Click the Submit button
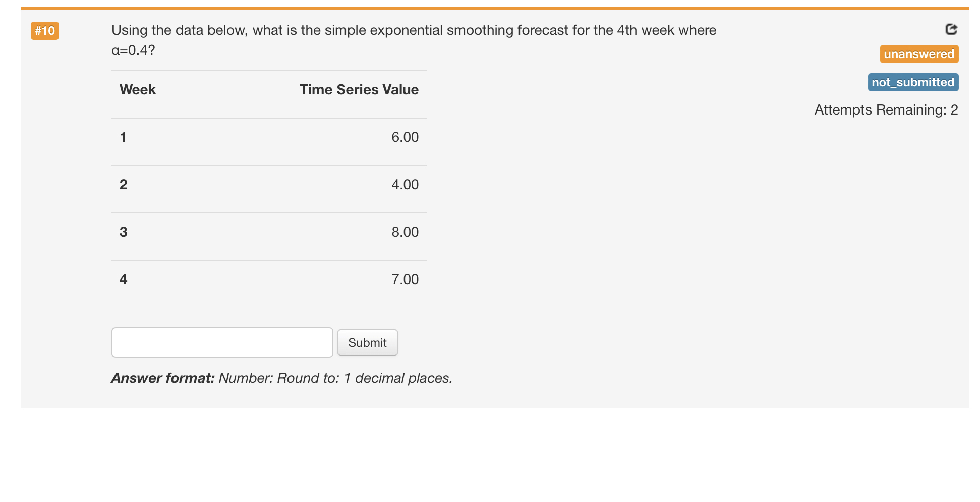The width and height of the screenshot is (980, 502). tap(367, 343)
